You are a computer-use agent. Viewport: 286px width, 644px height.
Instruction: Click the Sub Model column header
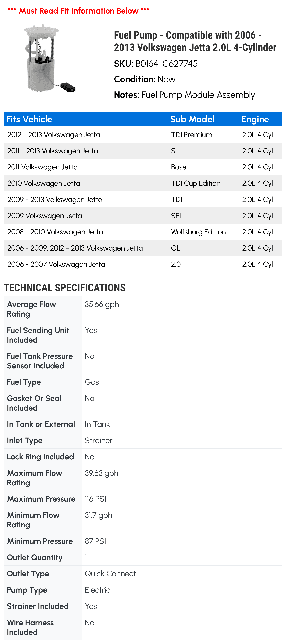[x=192, y=119]
